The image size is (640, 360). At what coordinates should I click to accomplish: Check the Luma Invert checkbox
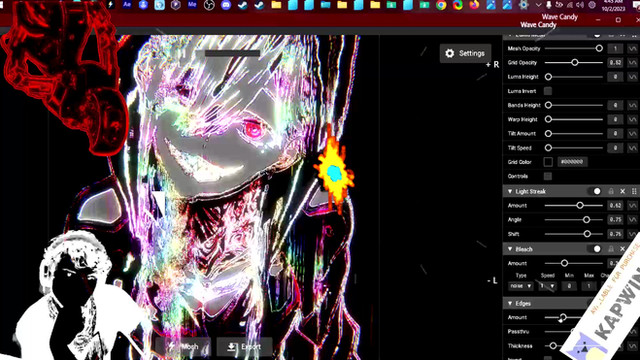(548, 91)
